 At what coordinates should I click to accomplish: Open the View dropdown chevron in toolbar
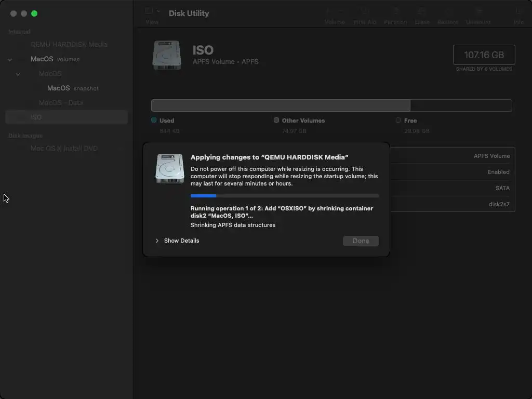pos(158,11)
